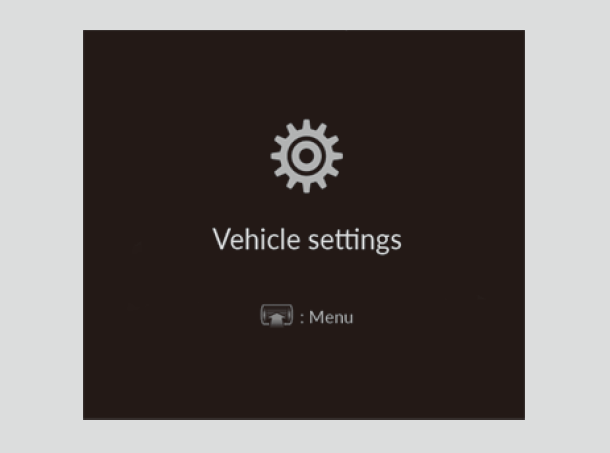Click the word settings in the title
The image size is (610, 453).
point(355,241)
